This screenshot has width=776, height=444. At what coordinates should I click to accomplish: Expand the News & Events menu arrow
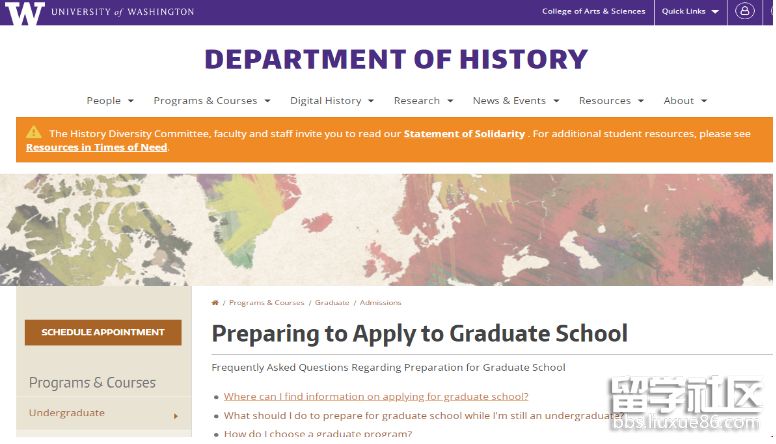[556, 101]
